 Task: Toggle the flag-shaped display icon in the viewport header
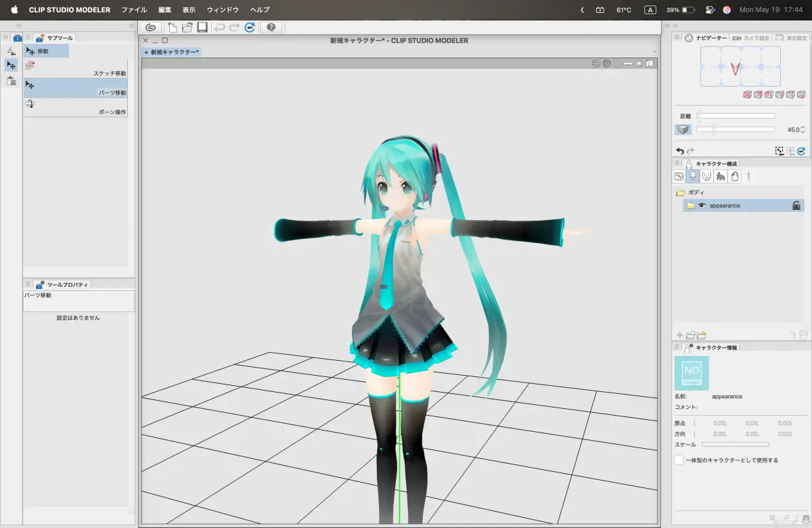pos(650,64)
